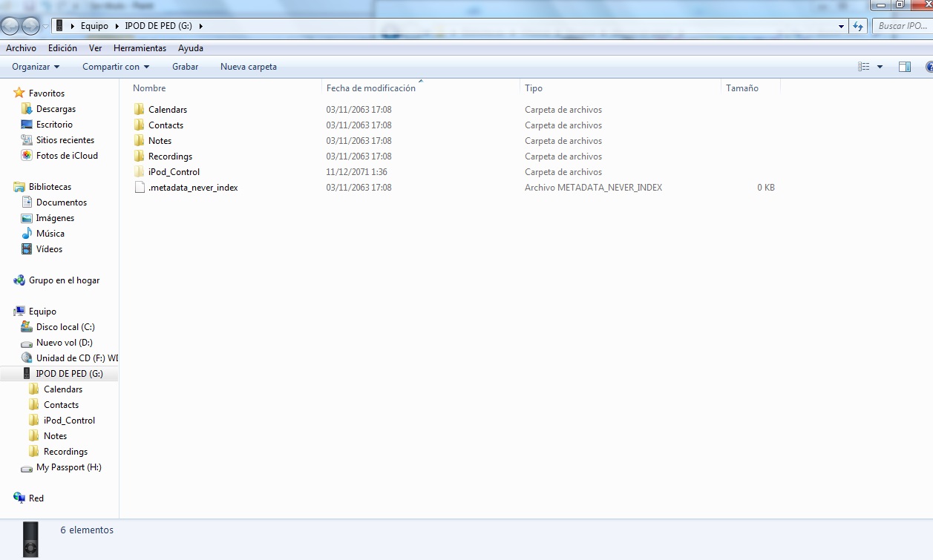Click the Nuevo vol (D:) drive icon

(27, 343)
